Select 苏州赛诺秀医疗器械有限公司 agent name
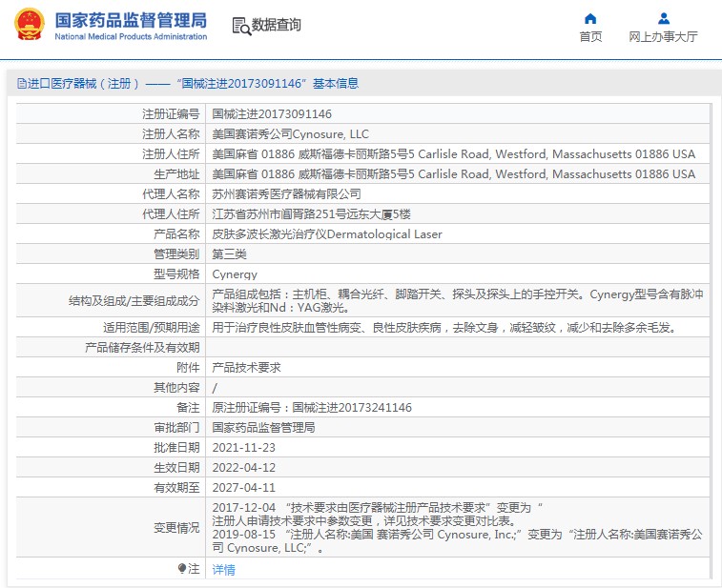 point(286,194)
